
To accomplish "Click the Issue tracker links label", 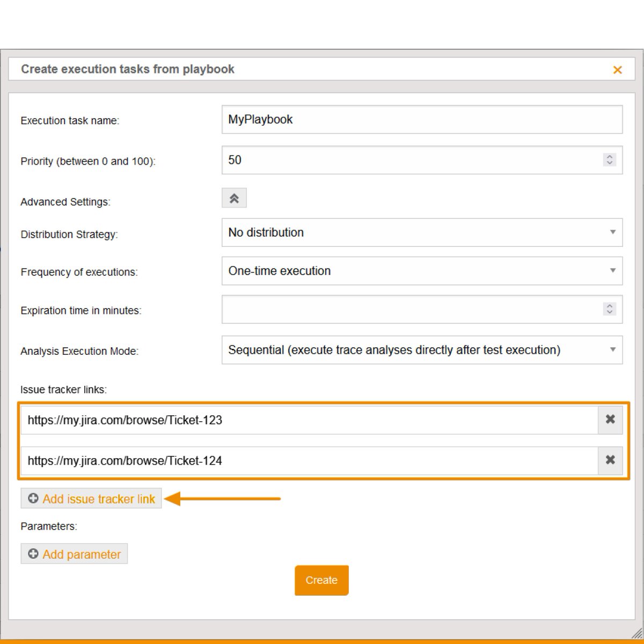I will coord(63,390).
